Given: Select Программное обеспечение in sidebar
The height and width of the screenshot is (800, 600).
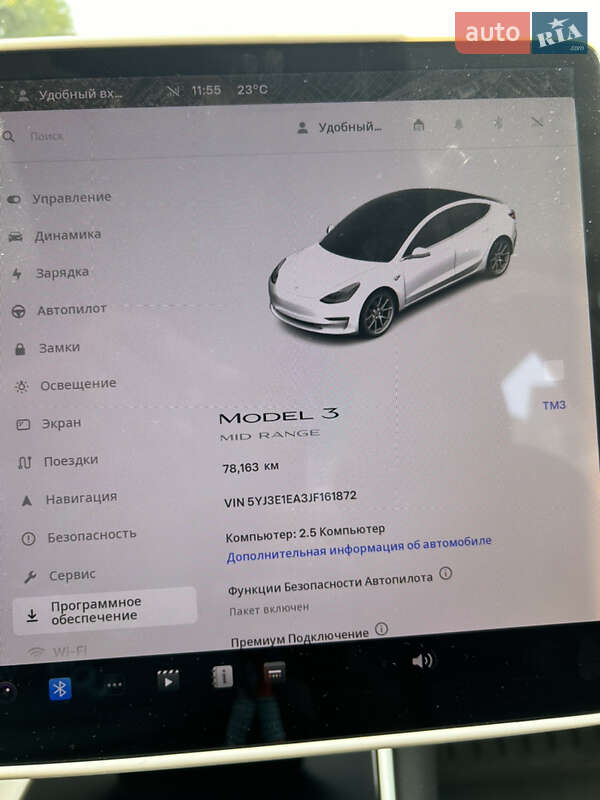Looking at the screenshot, I should (x=105, y=611).
